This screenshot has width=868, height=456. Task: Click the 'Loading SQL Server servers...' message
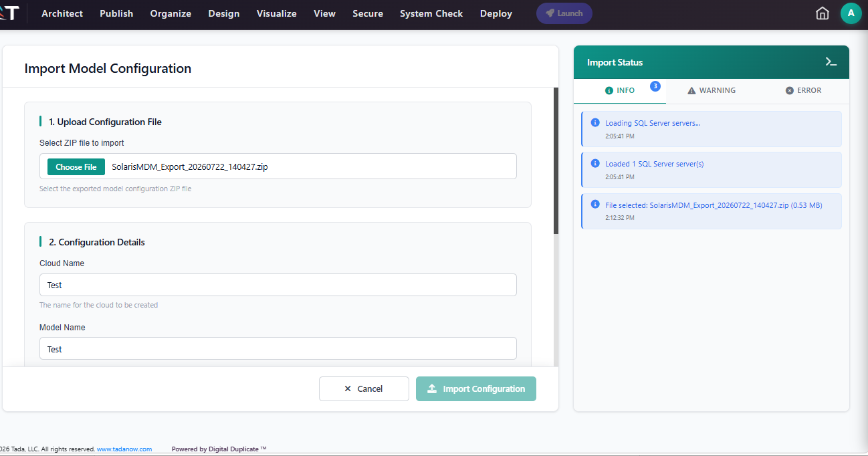[653, 123]
